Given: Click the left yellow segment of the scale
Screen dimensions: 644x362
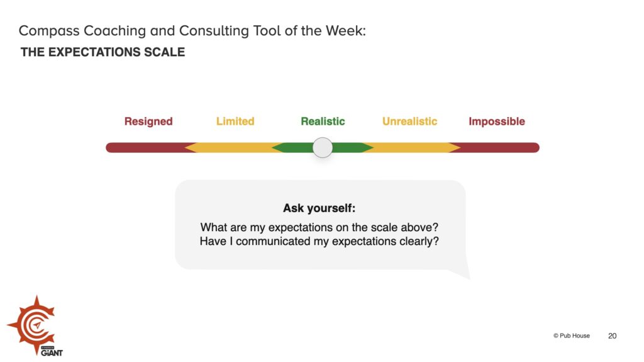Looking at the screenshot, I should [x=230, y=148].
